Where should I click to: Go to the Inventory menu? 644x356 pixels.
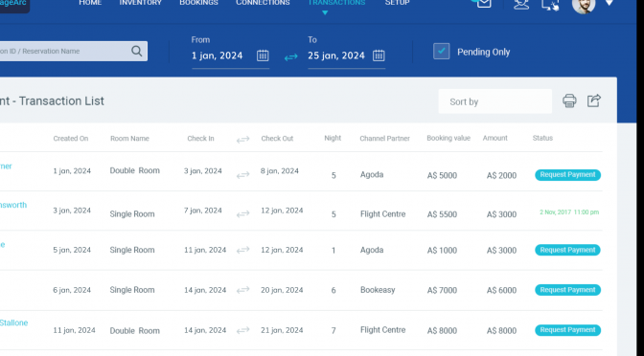click(x=141, y=3)
